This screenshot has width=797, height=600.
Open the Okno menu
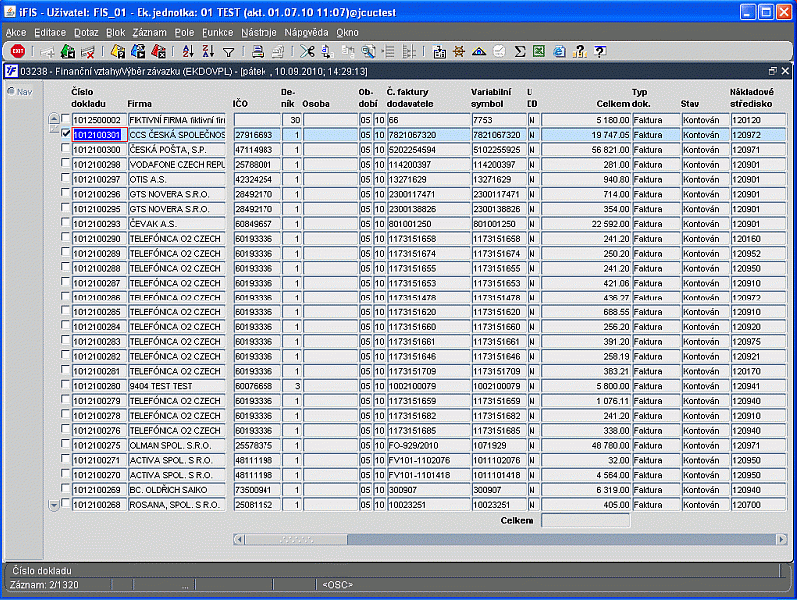point(347,33)
